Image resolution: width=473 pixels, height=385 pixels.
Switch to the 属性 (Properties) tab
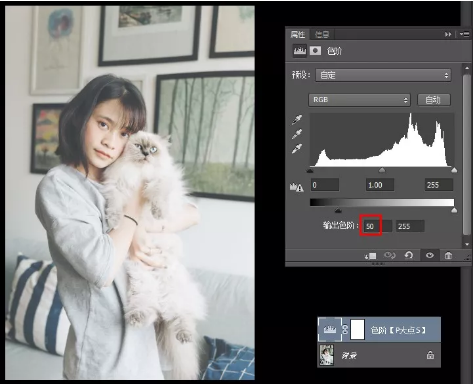[x=297, y=34]
